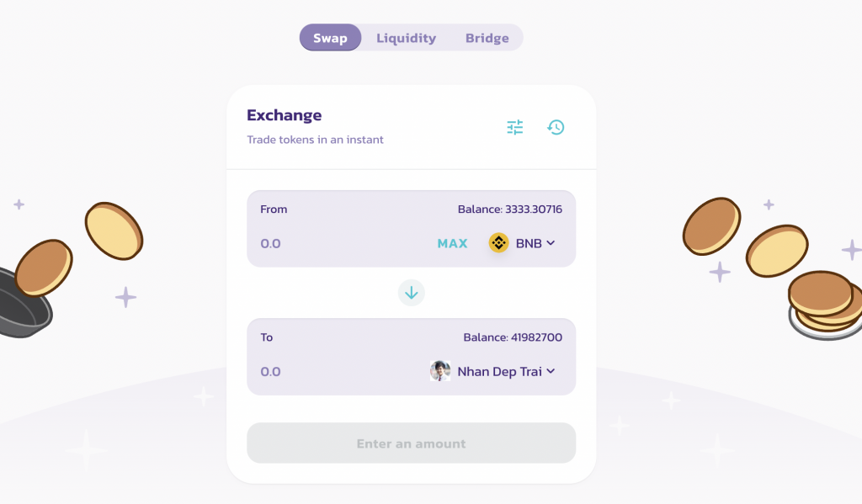Click the BNB coin logo icon

click(x=498, y=243)
